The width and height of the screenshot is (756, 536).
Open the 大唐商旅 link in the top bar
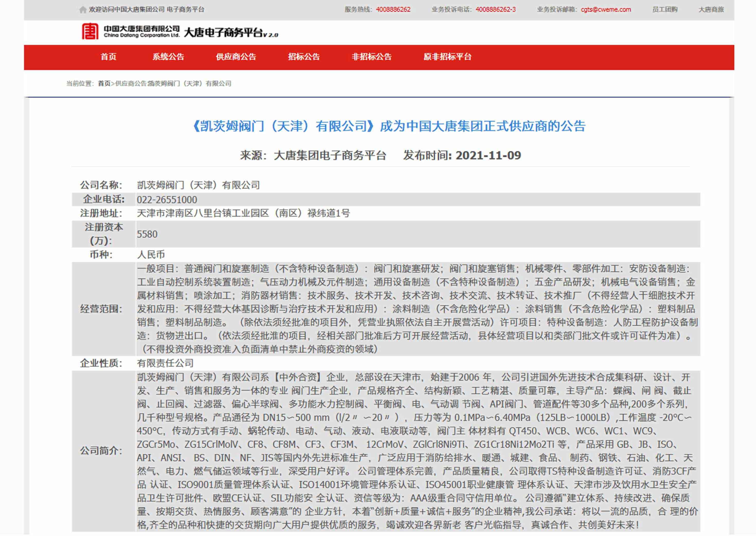pos(711,10)
